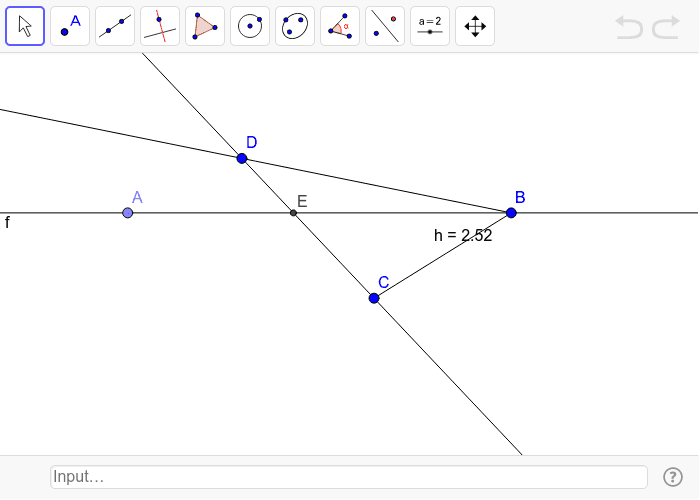The height and width of the screenshot is (500, 700).
Task: Select blue point D
Action: pos(242,158)
